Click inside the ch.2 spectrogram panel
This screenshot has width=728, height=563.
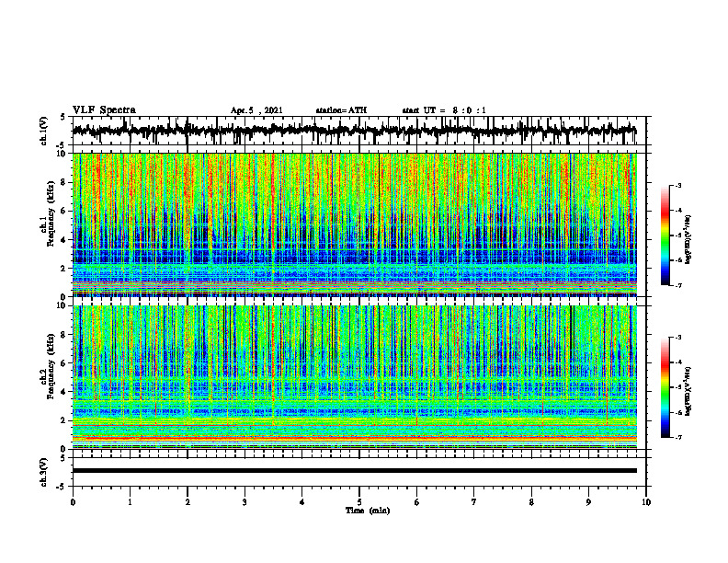coord(354,377)
